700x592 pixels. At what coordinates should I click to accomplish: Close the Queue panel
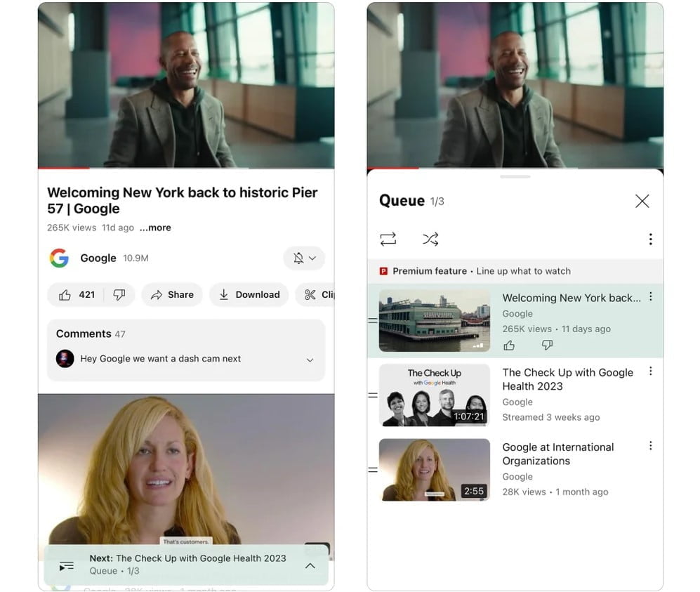tap(642, 201)
